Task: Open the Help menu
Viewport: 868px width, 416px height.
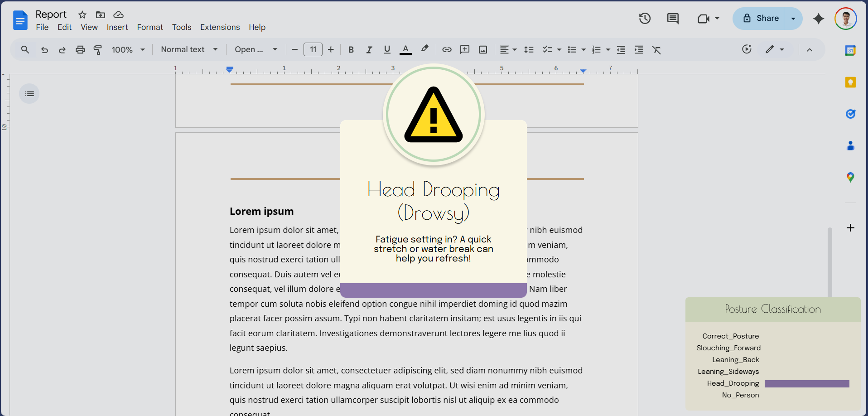Action: point(257,27)
